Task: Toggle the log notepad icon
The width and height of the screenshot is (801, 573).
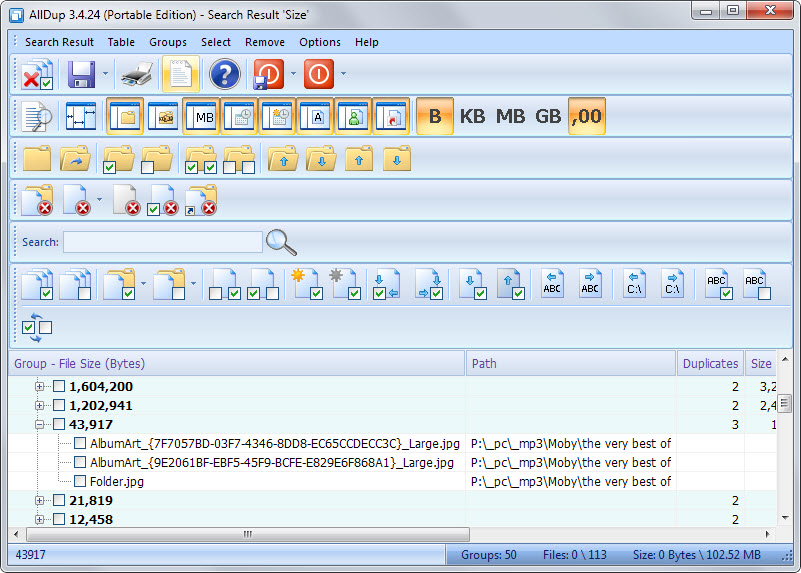Action: (180, 74)
